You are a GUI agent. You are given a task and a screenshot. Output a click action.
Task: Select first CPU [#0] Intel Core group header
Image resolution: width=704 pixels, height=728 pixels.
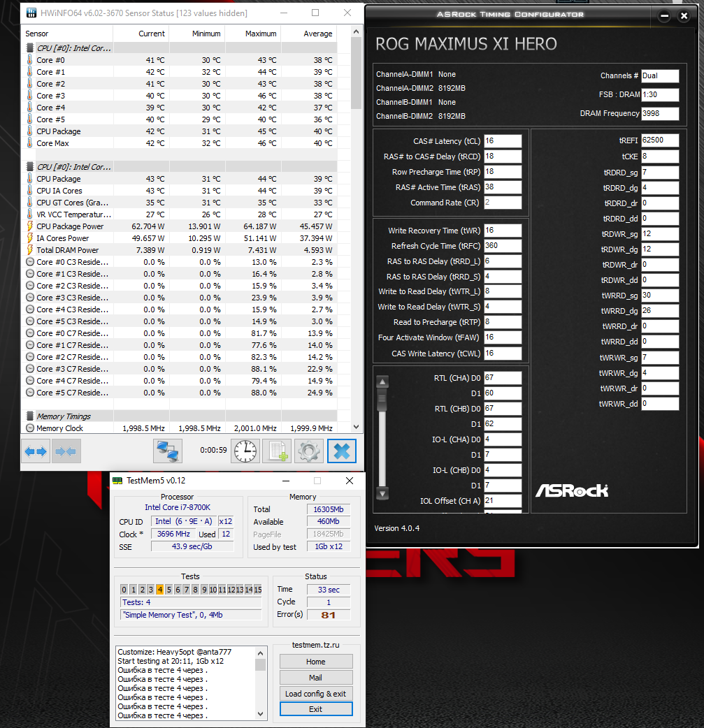(180, 48)
